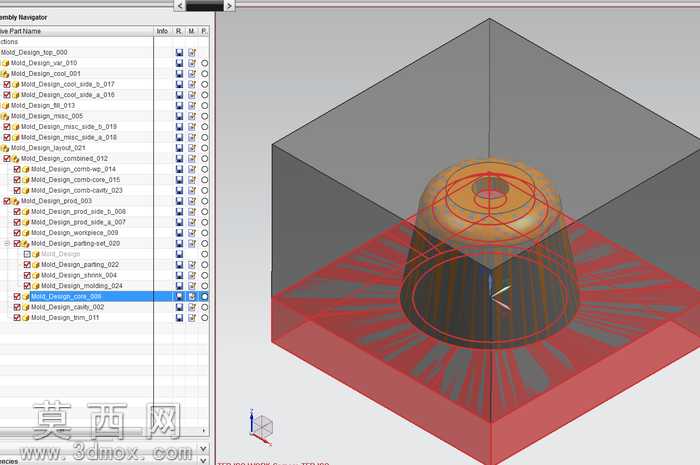Toggle Mold_Design_comb-core_015 checkbox
The width and height of the screenshot is (700, 465).
coord(17,179)
